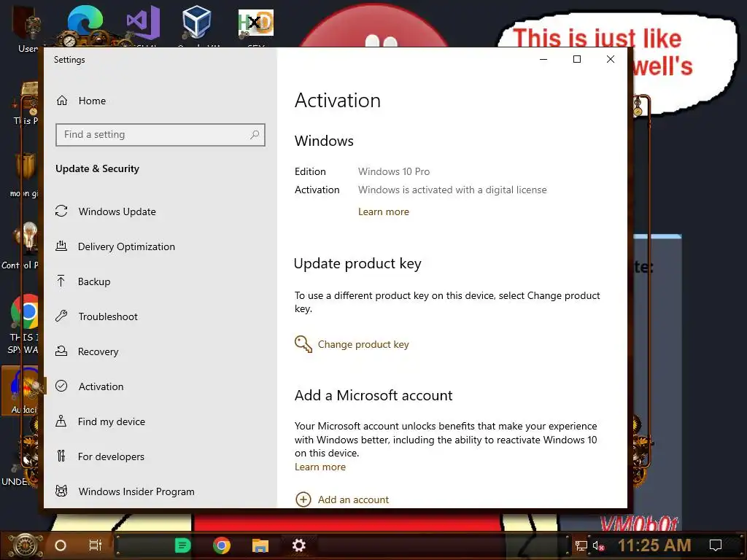
Task: Click the product key icon
Action: point(303,344)
